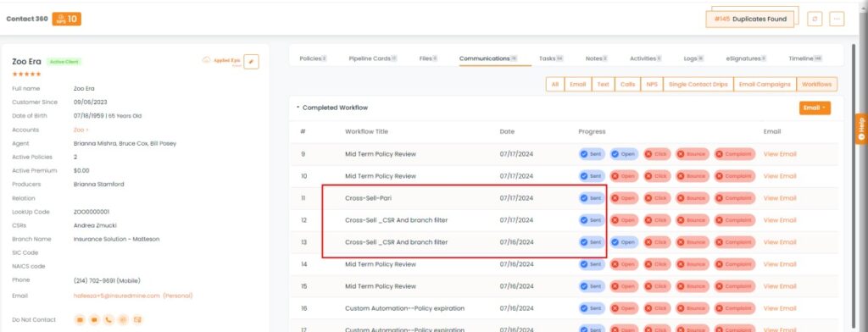The image size is (868, 332).
Task: Filter communications by Email
Action: pyautogui.click(x=577, y=85)
